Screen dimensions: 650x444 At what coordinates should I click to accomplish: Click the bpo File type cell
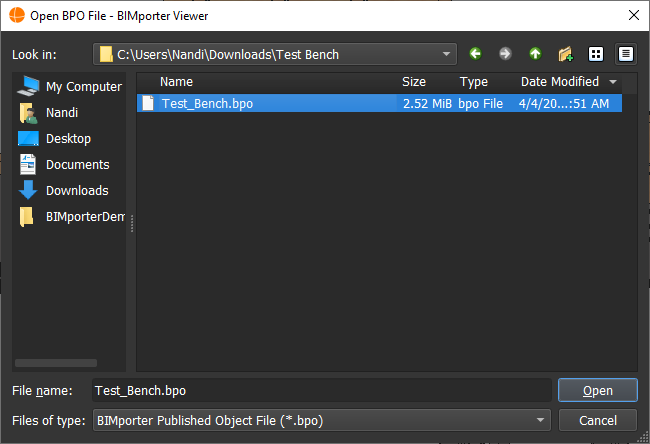point(480,104)
